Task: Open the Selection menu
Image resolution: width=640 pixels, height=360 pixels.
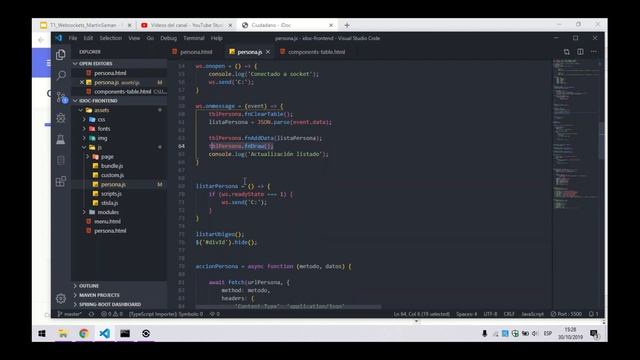Action: coord(111,38)
